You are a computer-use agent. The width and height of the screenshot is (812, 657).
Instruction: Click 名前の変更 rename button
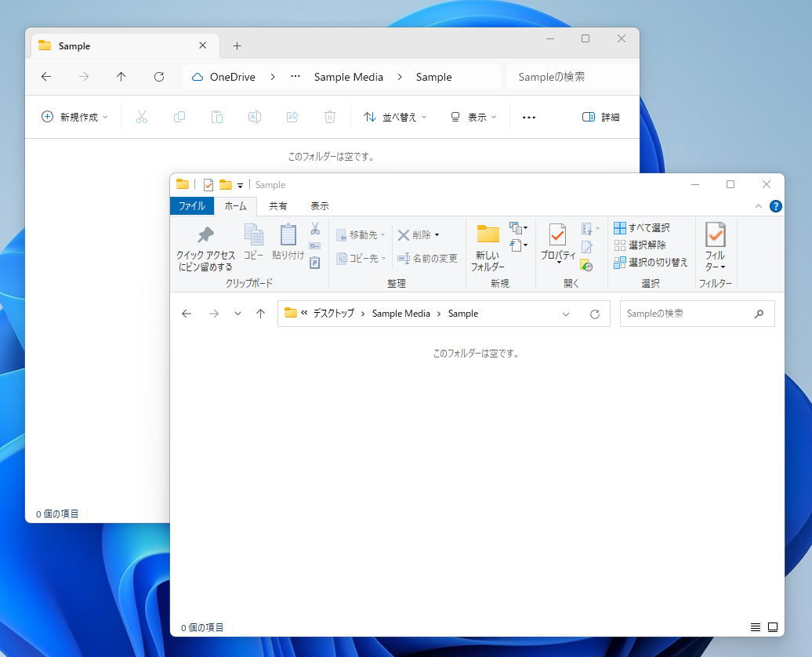[427, 258]
